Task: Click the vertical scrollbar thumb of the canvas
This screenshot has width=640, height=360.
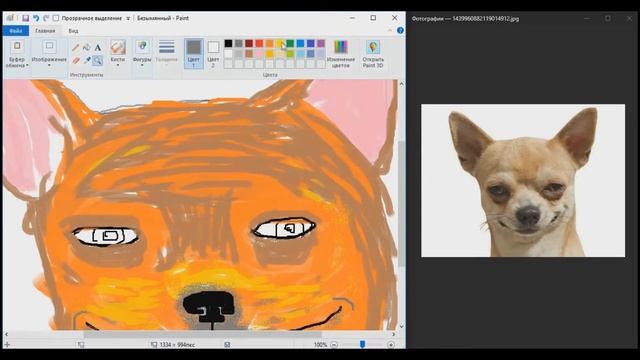Action: [401, 204]
